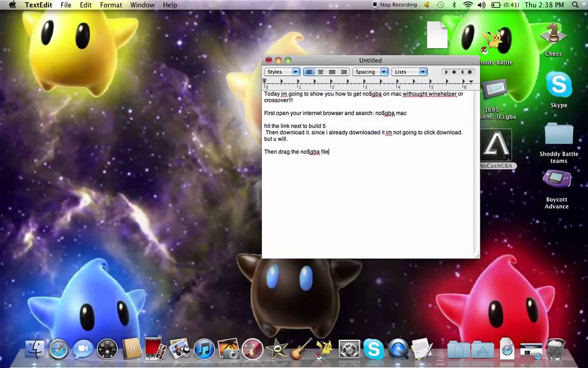588x368 pixels.
Task: Open Dashboard from the dock
Action: point(107,350)
